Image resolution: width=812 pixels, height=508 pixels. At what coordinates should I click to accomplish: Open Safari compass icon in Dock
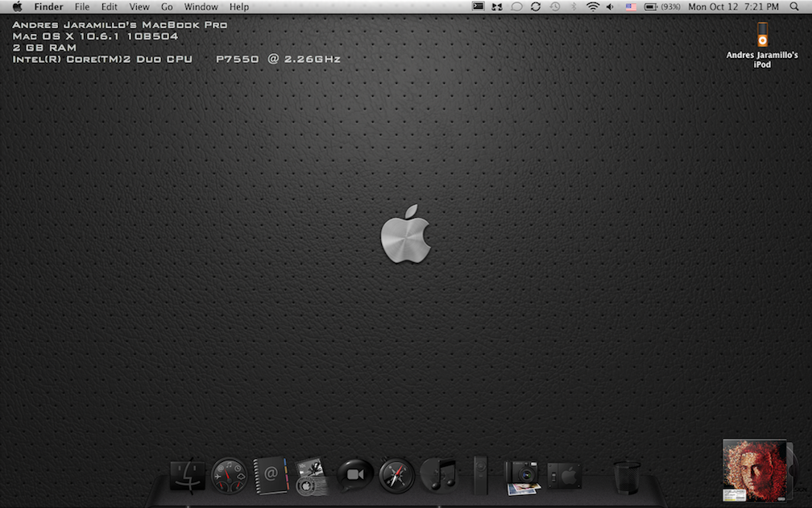(396, 476)
